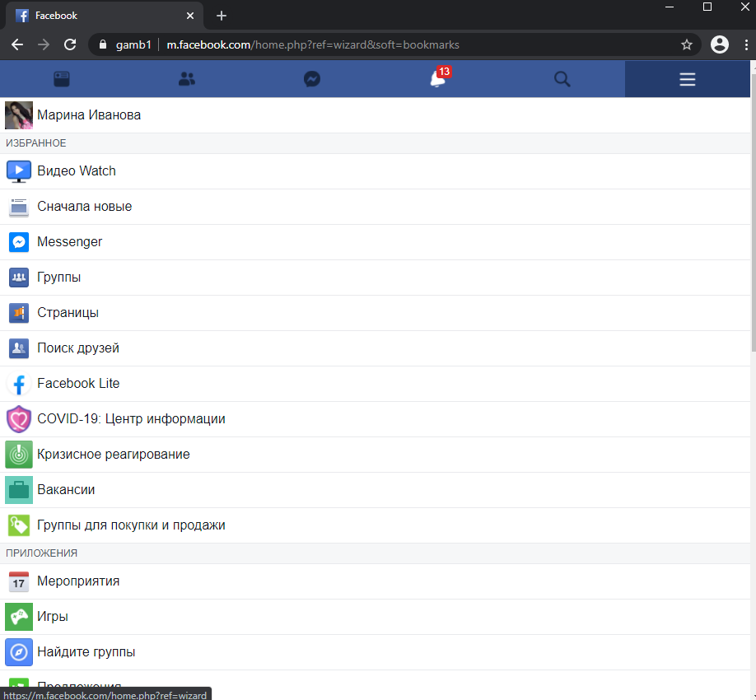Viewport: 756px width, 700px height.
Task: Click the Поиск друзей icon
Action: coord(19,348)
